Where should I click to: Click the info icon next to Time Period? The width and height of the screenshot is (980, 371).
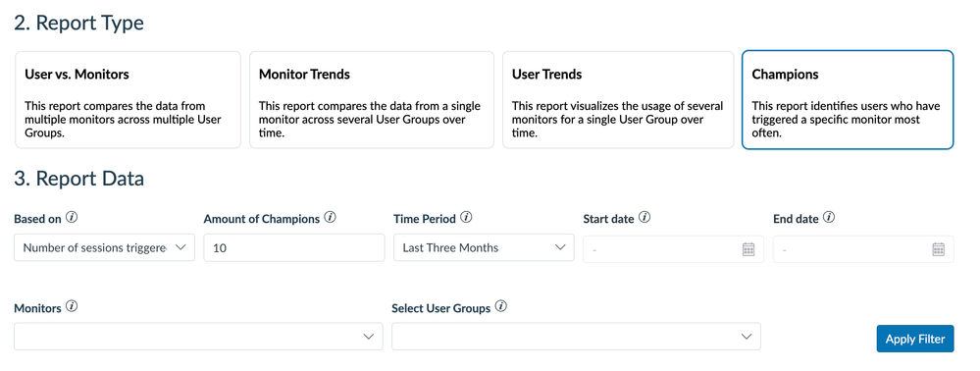click(x=466, y=218)
